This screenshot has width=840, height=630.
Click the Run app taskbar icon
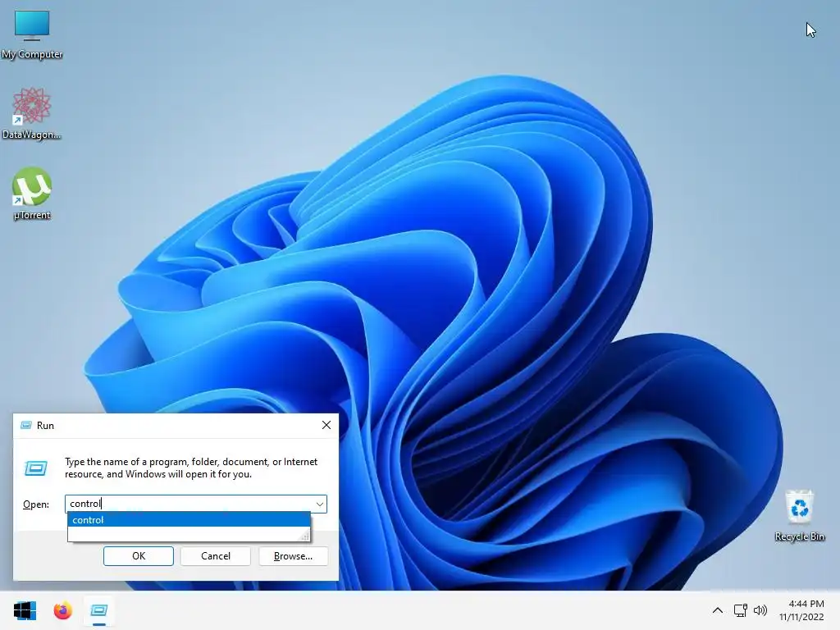pyautogui.click(x=99, y=610)
